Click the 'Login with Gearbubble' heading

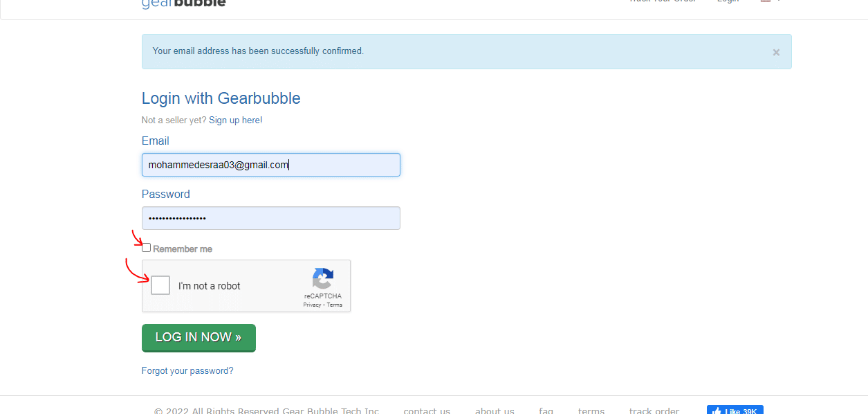pos(221,98)
